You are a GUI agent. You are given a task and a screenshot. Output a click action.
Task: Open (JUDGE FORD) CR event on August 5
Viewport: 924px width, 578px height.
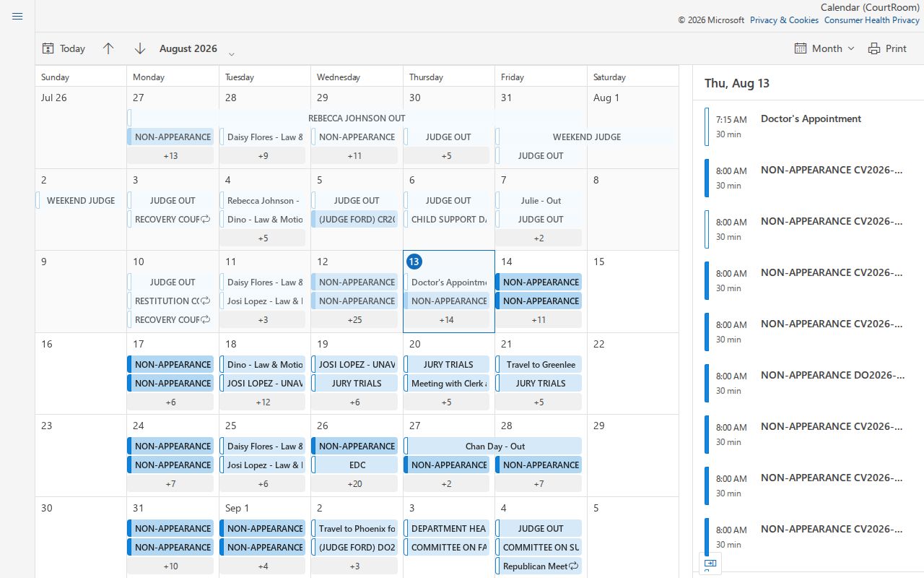coord(354,219)
